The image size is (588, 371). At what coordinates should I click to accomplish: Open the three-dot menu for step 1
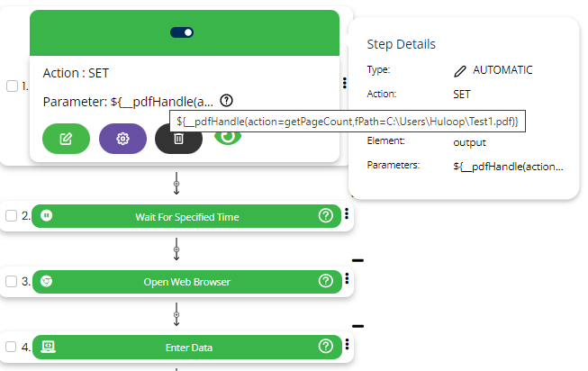click(345, 83)
